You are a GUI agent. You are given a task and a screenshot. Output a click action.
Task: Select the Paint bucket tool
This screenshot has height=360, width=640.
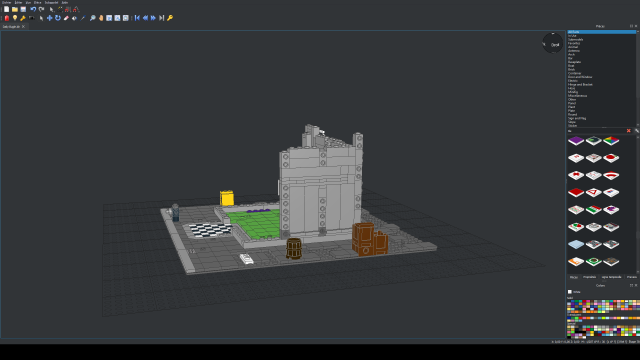74,18
